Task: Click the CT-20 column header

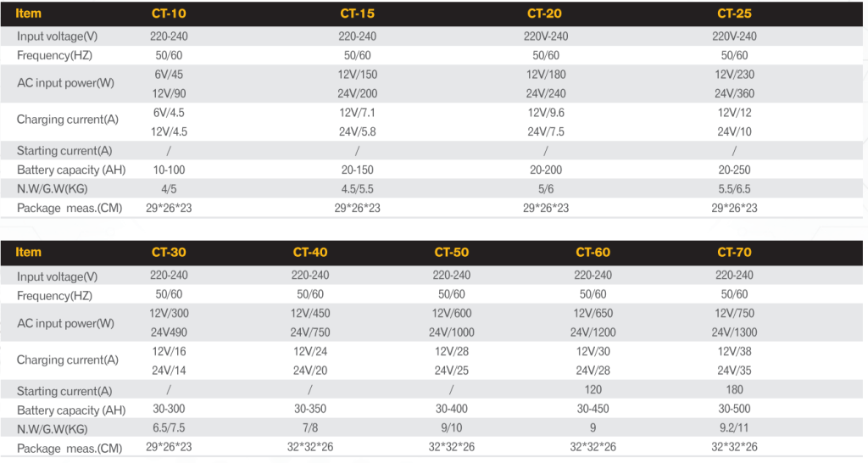Action: 545,14
